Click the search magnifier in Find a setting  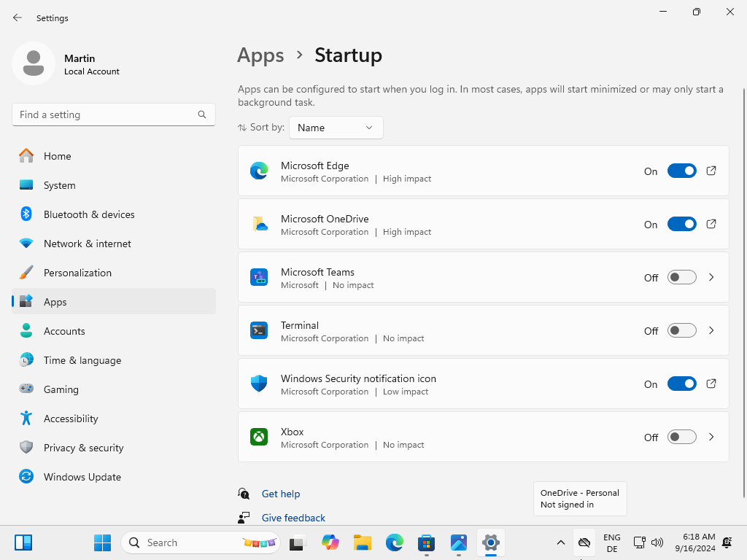(x=202, y=114)
